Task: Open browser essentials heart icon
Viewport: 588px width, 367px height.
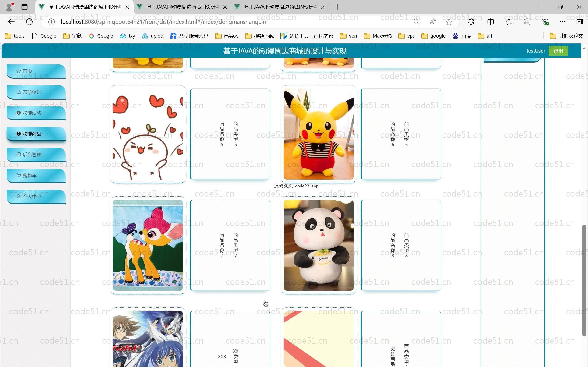Action: [x=545, y=22]
